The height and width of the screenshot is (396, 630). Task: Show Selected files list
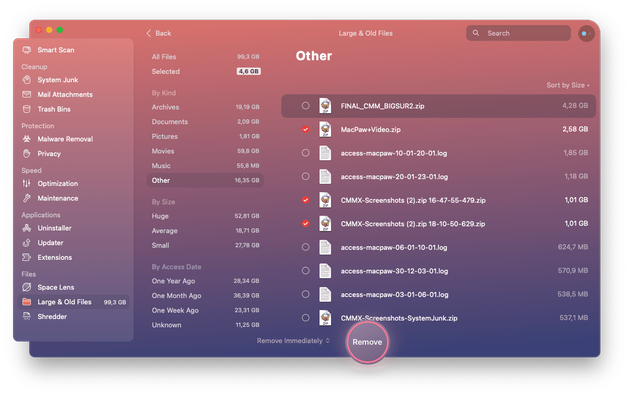pos(205,71)
